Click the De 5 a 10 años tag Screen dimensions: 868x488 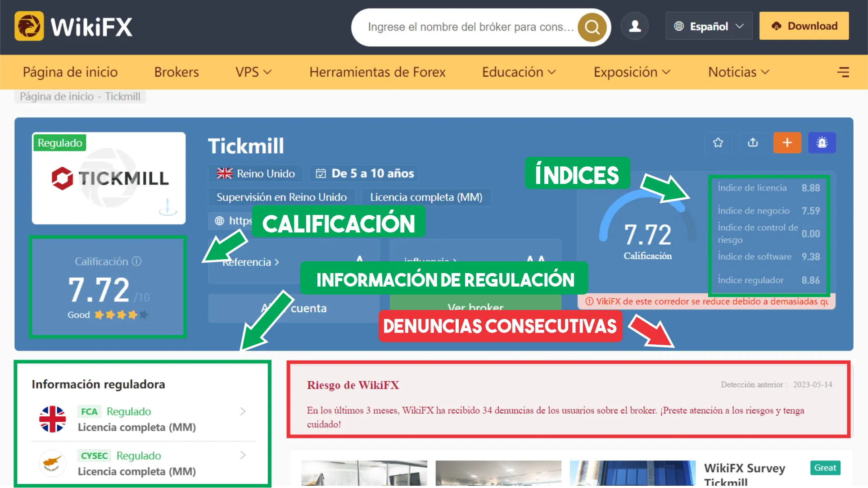pyautogui.click(x=364, y=173)
